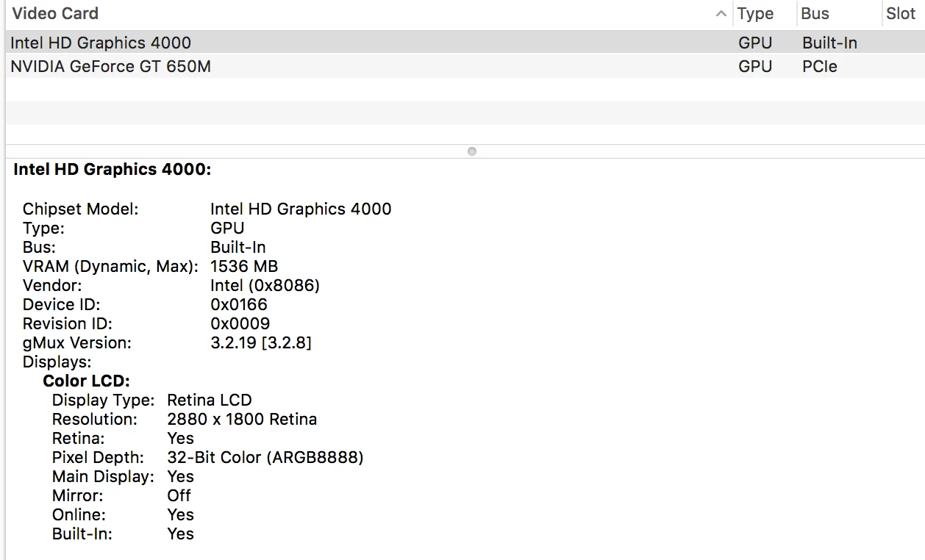The width and height of the screenshot is (925, 560).
Task: Click the 1536 MB value
Action: coord(244,266)
